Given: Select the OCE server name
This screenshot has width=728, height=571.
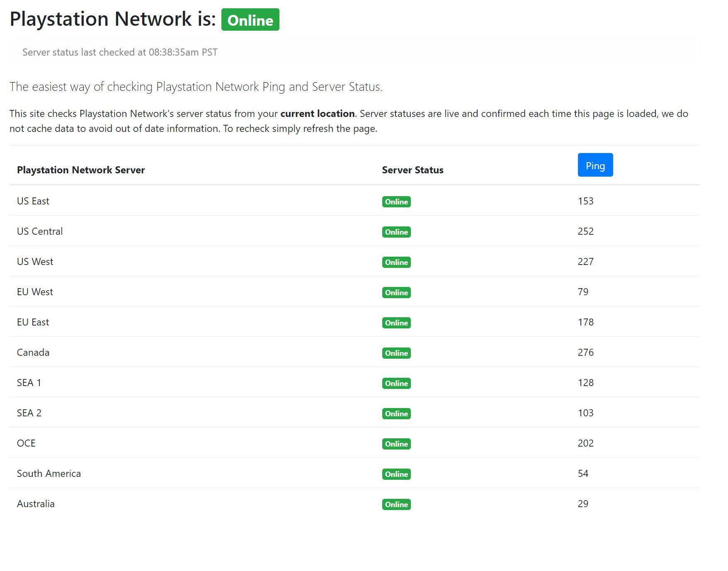Looking at the screenshot, I should (26, 443).
